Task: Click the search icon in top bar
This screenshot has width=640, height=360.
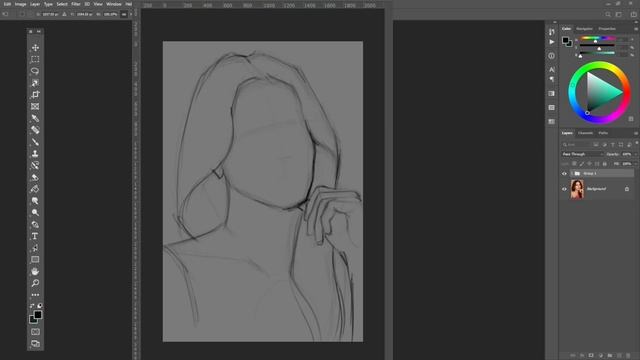Action: coord(608,14)
